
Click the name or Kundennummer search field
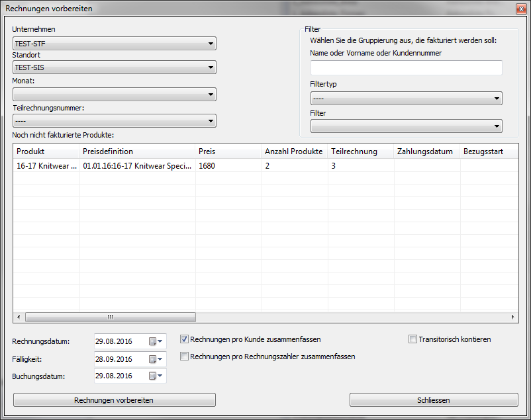[406, 67]
